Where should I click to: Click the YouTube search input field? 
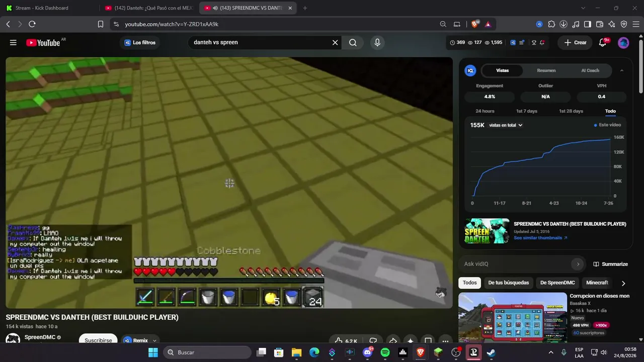tap(259, 43)
